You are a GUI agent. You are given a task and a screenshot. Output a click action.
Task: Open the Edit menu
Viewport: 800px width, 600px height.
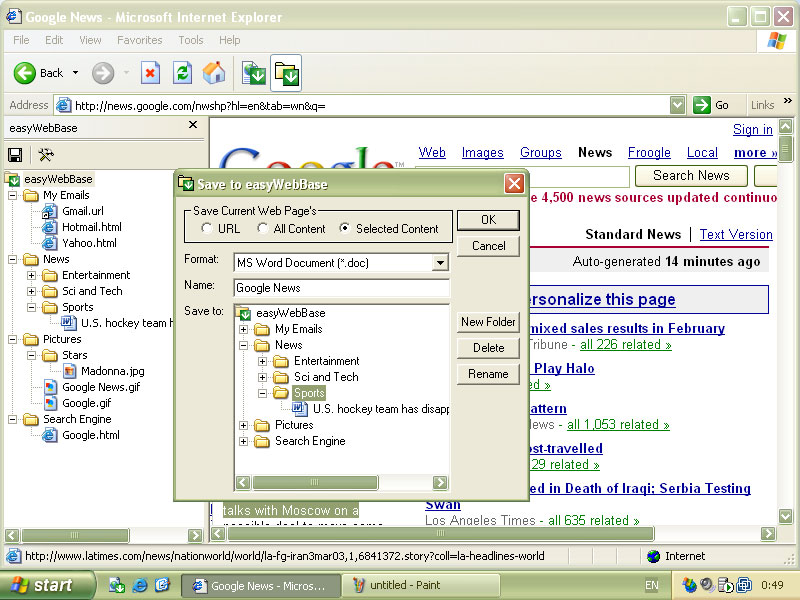pos(54,40)
